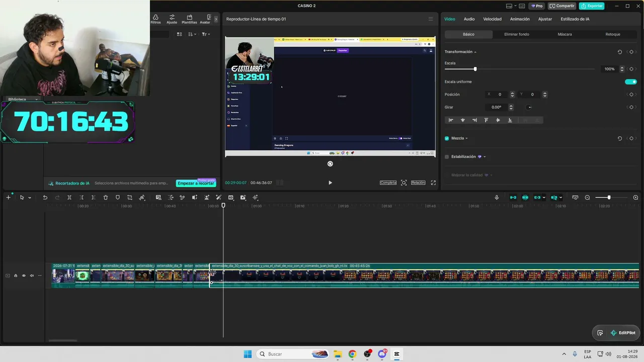Image resolution: width=644 pixels, height=362 pixels.
Task: Adjust the timeline zoom slider
Action: coord(609,198)
